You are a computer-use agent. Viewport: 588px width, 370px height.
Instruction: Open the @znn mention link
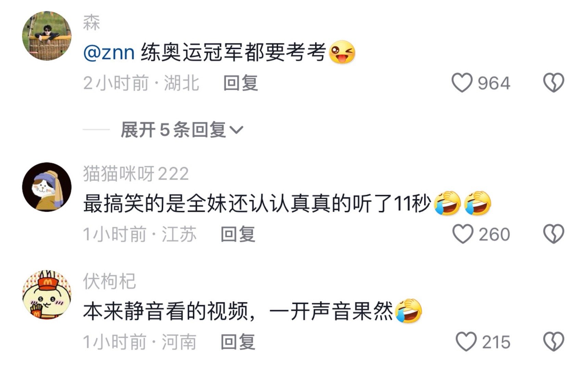click(x=109, y=53)
